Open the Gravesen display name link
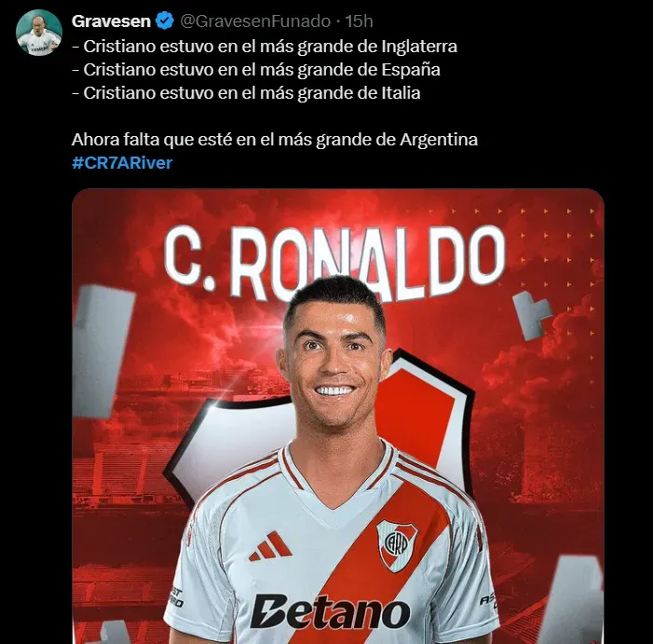This screenshot has width=653, height=644. [x=111, y=21]
